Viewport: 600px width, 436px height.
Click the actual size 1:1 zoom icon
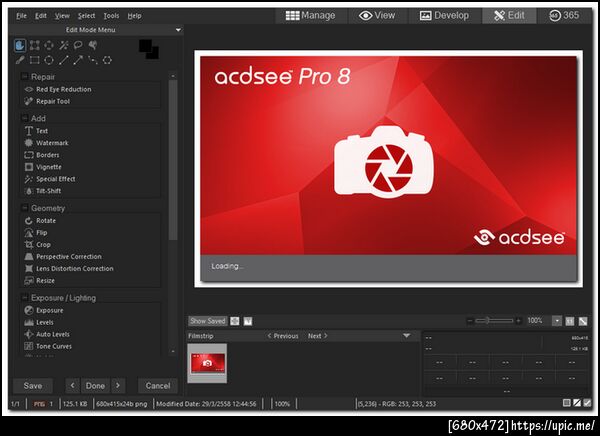(x=570, y=321)
